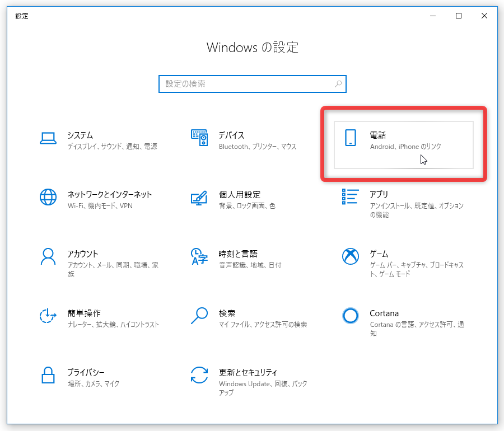Click the 個人用設定 paintbrush icon

[199, 198]
